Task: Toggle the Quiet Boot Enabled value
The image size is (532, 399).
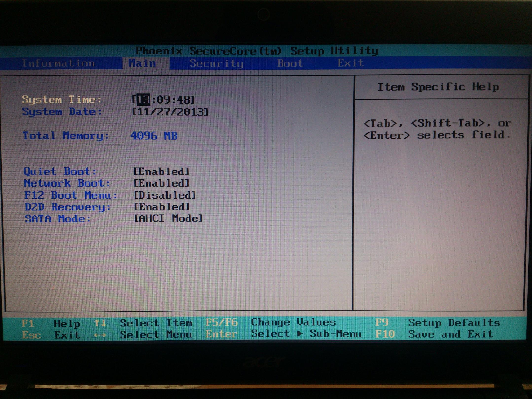Action: pos(161,172)
